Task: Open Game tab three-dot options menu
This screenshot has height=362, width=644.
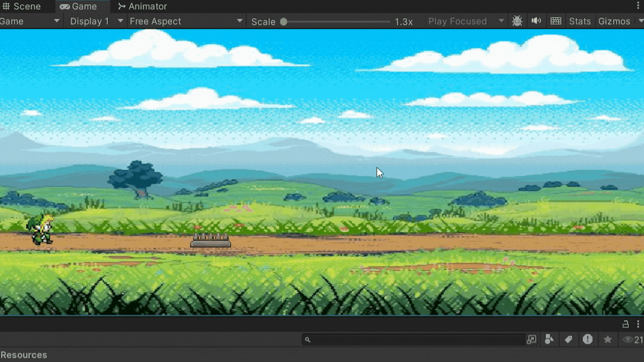Action: [638, 6]
